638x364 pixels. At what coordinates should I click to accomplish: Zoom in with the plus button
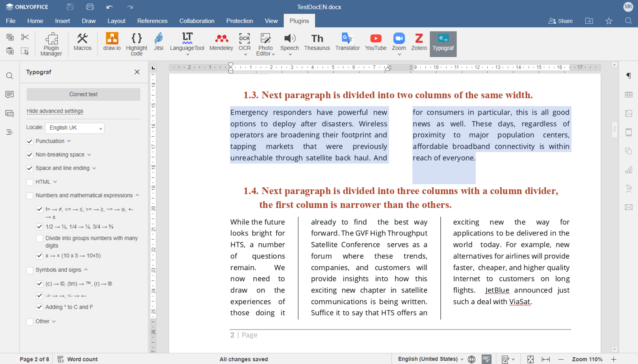[x=614, y=359]
